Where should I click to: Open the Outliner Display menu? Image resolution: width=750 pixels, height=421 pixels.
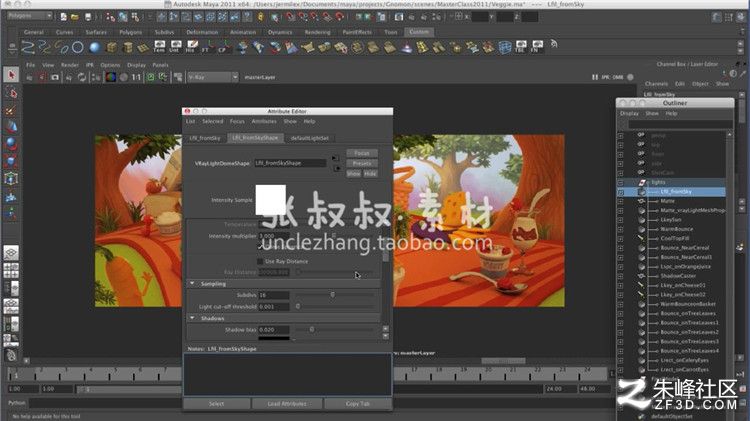pyautogui.click(x=629, y=113)
